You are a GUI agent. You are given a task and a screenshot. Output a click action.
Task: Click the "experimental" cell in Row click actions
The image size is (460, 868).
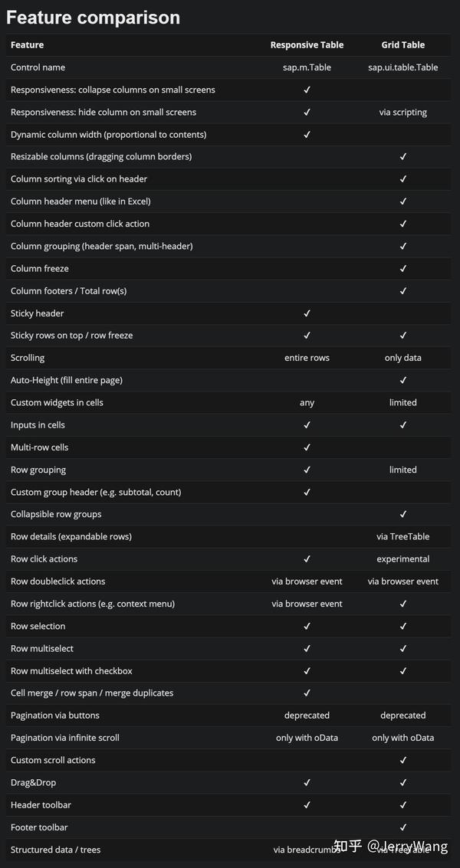coord(403,558)
